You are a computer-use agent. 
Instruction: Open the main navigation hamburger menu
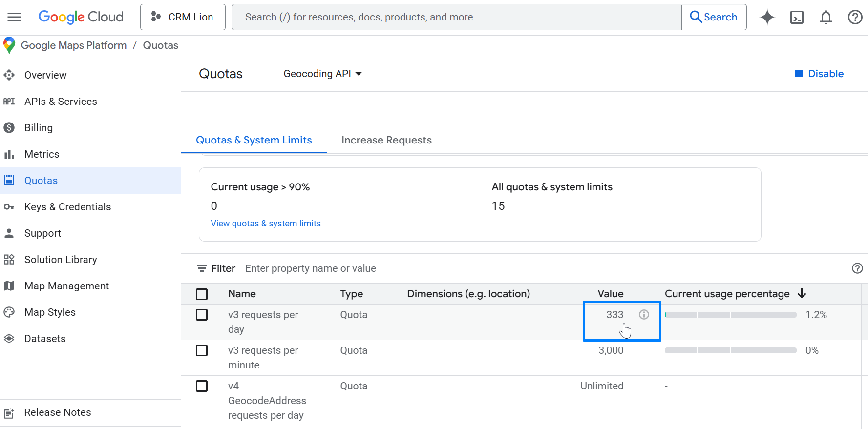(x=14, y=17)
